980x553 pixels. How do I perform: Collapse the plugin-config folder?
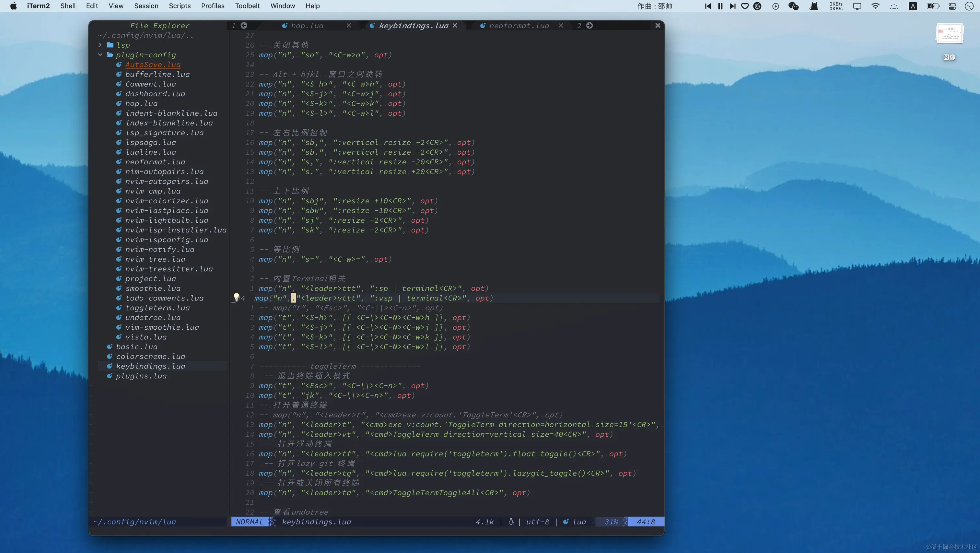pos(100,55)
